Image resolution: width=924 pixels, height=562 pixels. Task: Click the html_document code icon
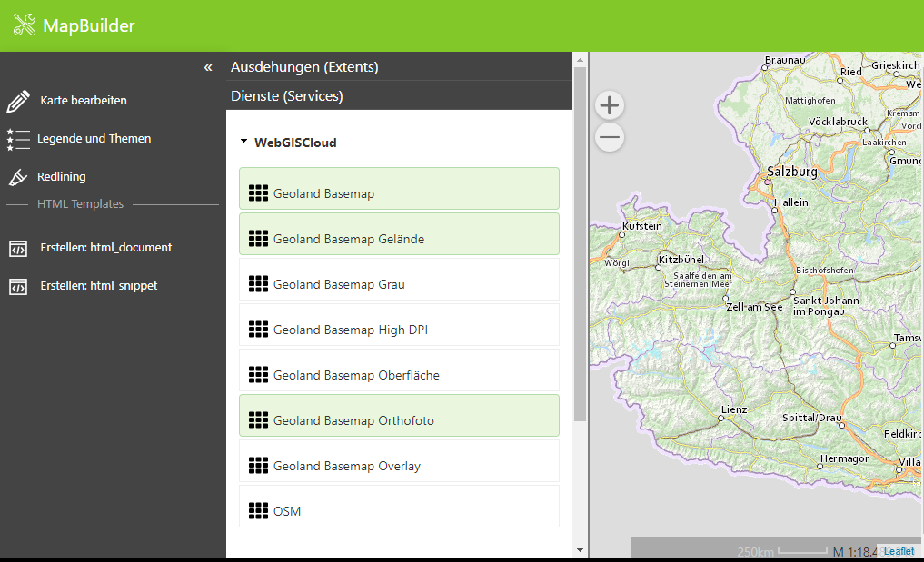click(18, 249)
